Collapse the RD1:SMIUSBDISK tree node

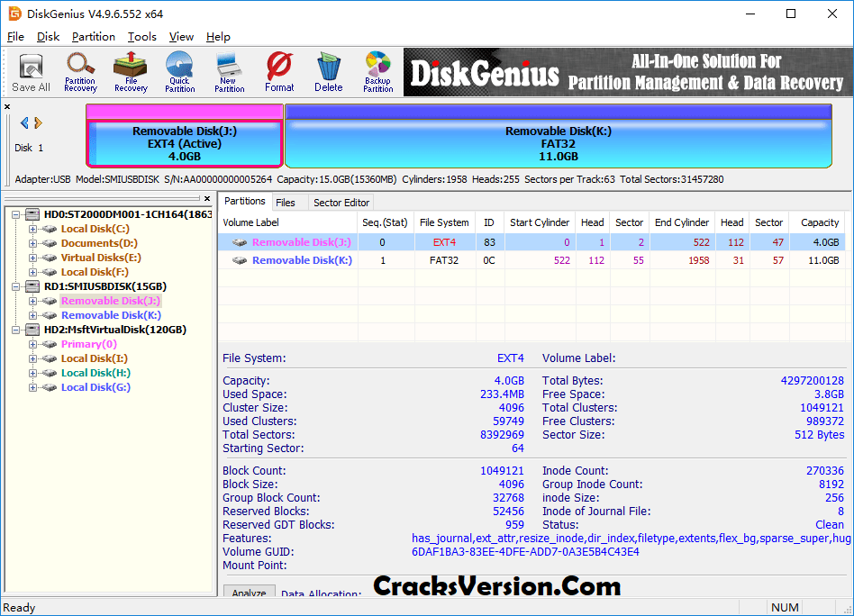16,286
